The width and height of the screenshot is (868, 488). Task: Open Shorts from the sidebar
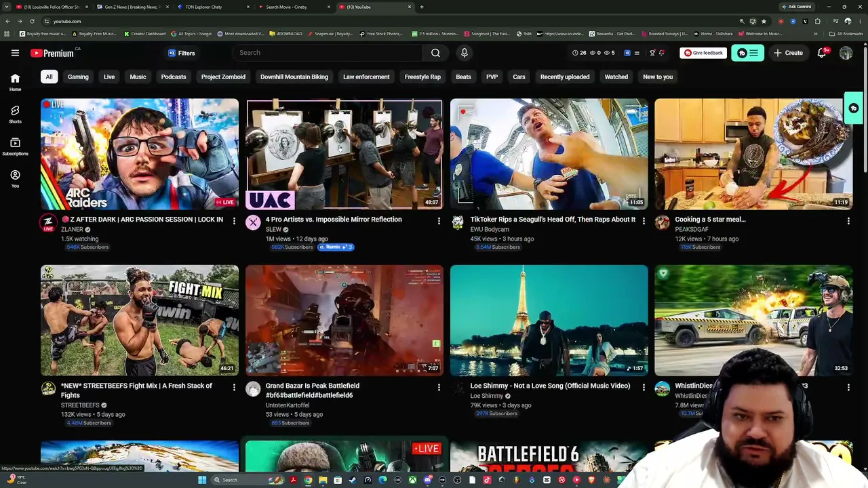[15, 114]
